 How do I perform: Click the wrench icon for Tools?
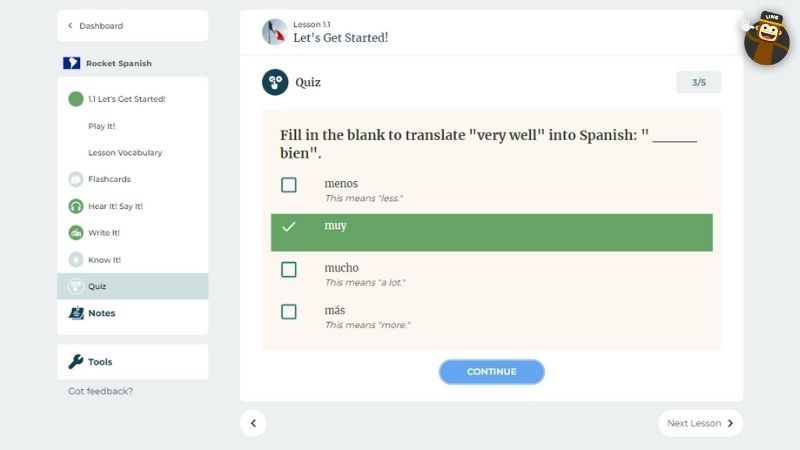tap(76, 362)
